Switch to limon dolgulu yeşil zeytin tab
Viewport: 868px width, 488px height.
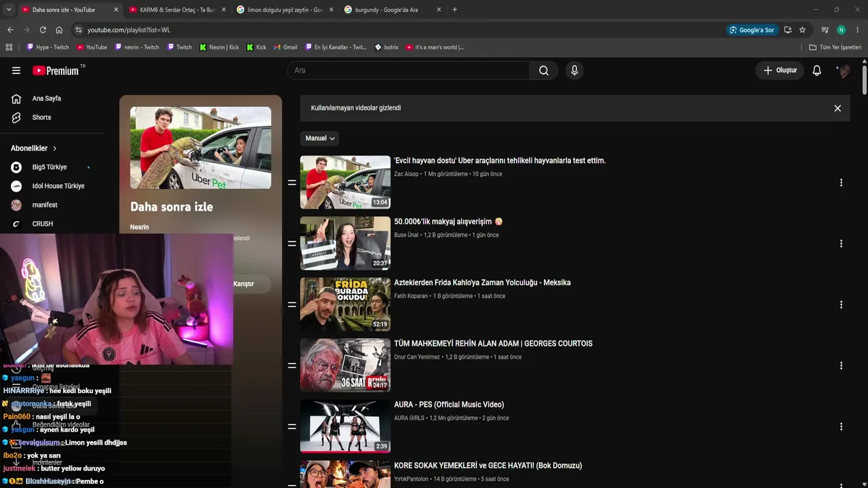(x=283, y=9)
